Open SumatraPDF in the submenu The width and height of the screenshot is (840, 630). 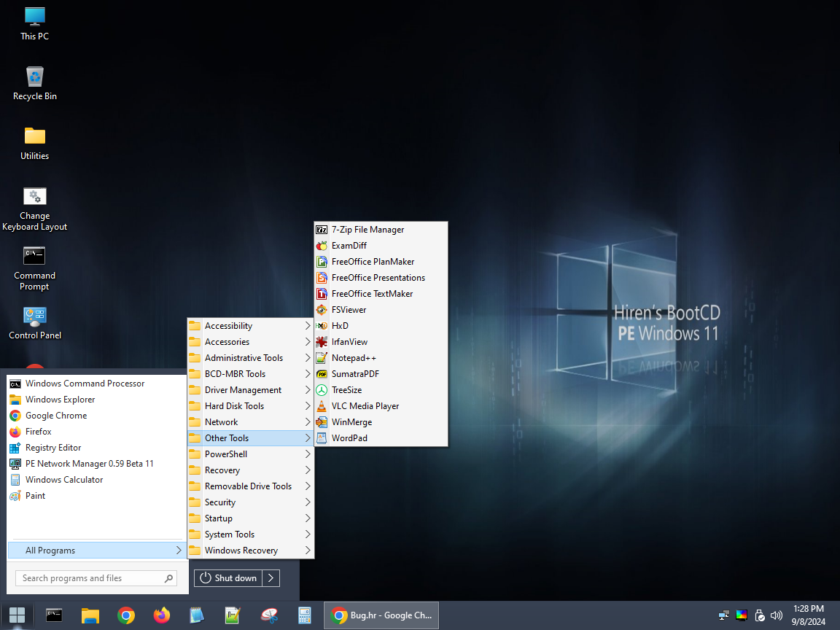click(x=355, y=374)
